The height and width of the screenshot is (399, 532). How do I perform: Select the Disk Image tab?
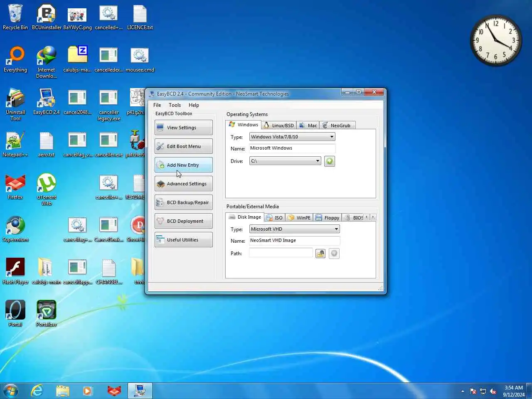[x=245, y=217]
